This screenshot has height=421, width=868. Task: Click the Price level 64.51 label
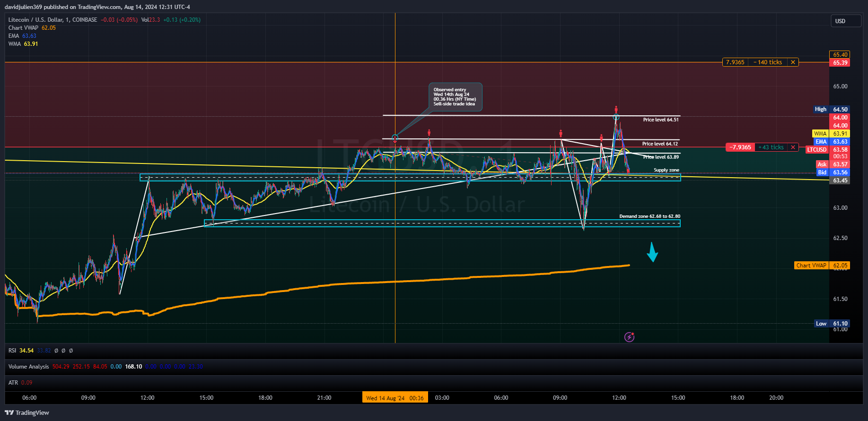tap(661, 120)
